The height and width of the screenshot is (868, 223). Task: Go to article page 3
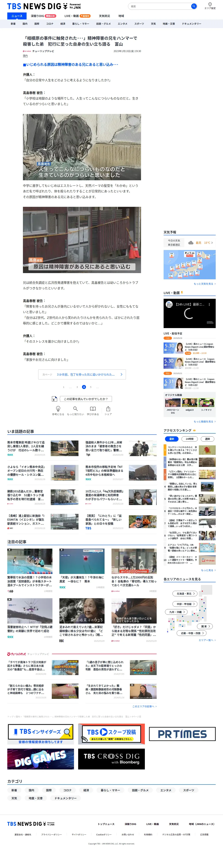point(77,387)
